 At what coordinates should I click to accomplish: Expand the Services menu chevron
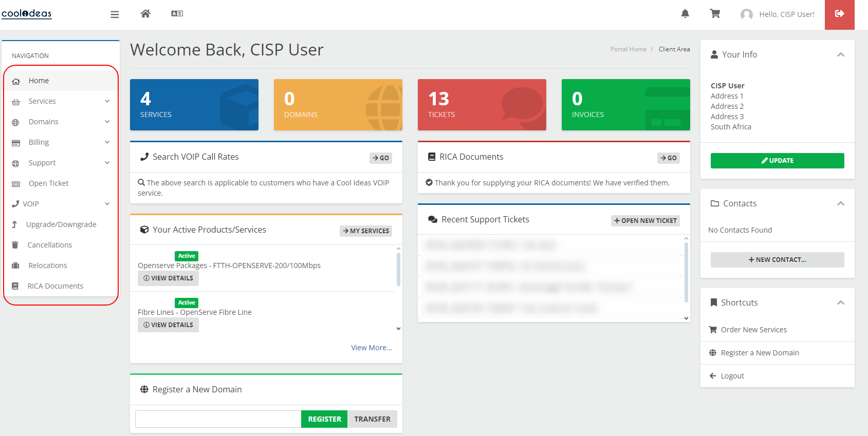click(x=107, y=101)
